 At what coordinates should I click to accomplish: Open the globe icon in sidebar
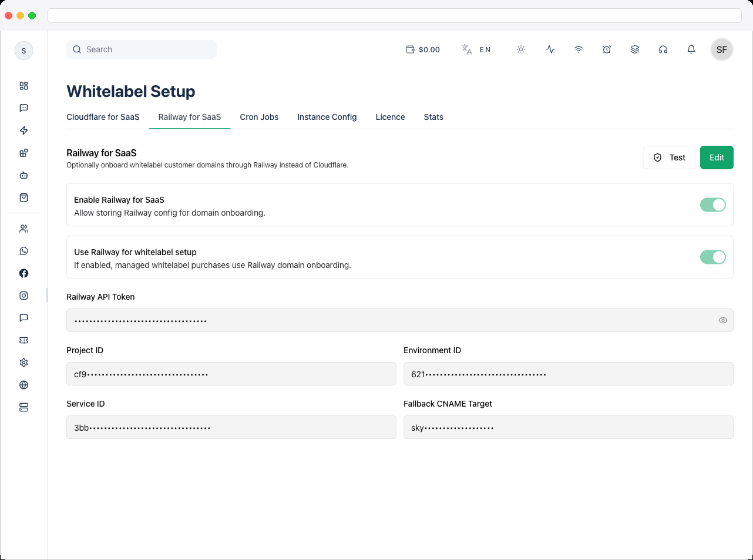tap(23, 385)
